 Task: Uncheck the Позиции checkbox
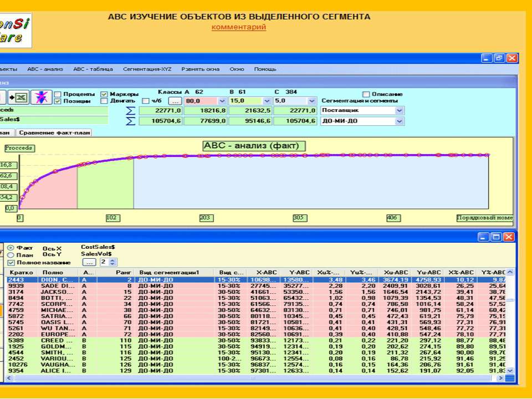pos(58,101)
